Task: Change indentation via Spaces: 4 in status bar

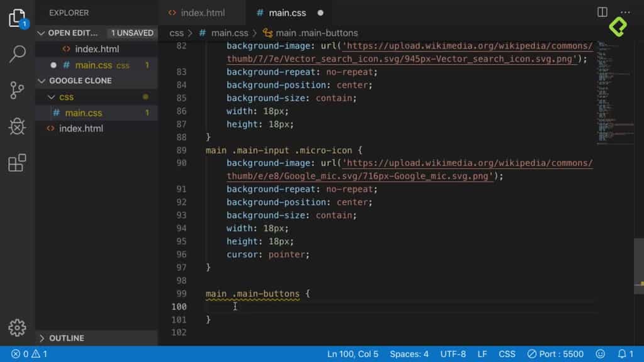Action: click(x=409, y=353)
